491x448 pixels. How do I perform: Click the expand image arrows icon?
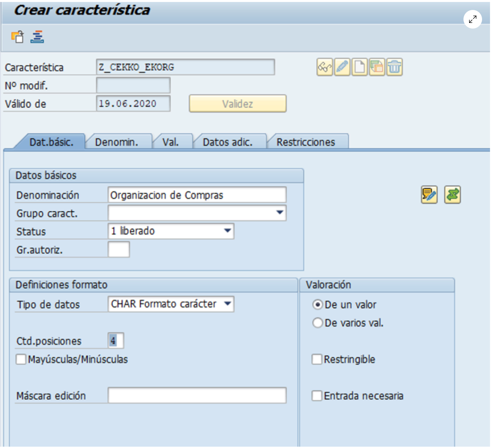[x=472, y=20]
